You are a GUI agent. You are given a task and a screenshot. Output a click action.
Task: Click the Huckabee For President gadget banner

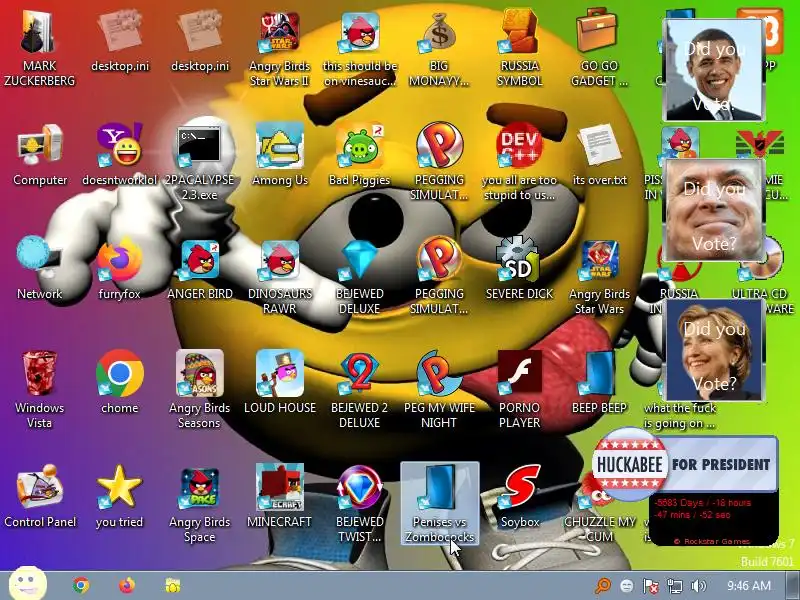(685, 464)
